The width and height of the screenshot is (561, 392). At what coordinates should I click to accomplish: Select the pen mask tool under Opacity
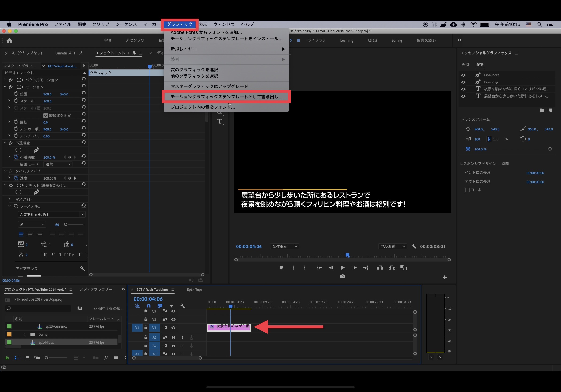(x=36, y=150)
